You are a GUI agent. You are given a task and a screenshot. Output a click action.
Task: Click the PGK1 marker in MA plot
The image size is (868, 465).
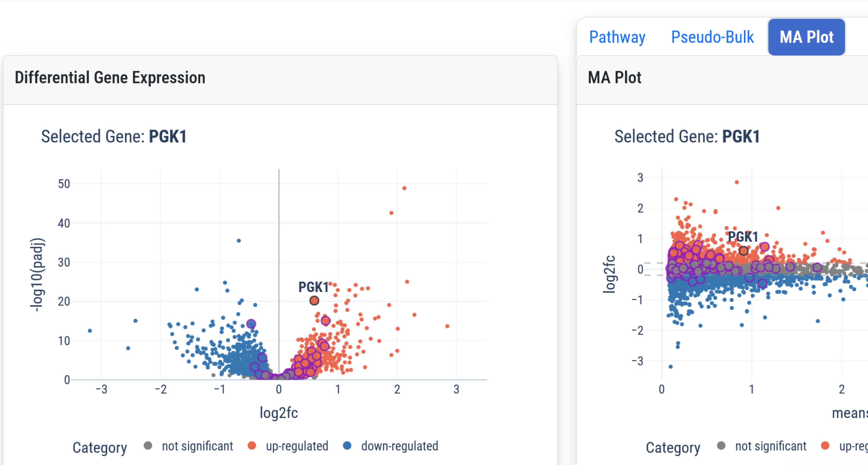744,251
